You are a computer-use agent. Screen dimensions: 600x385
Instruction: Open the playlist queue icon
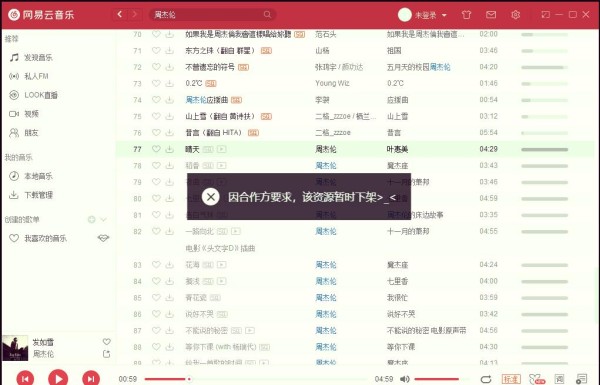click(582, 379)
